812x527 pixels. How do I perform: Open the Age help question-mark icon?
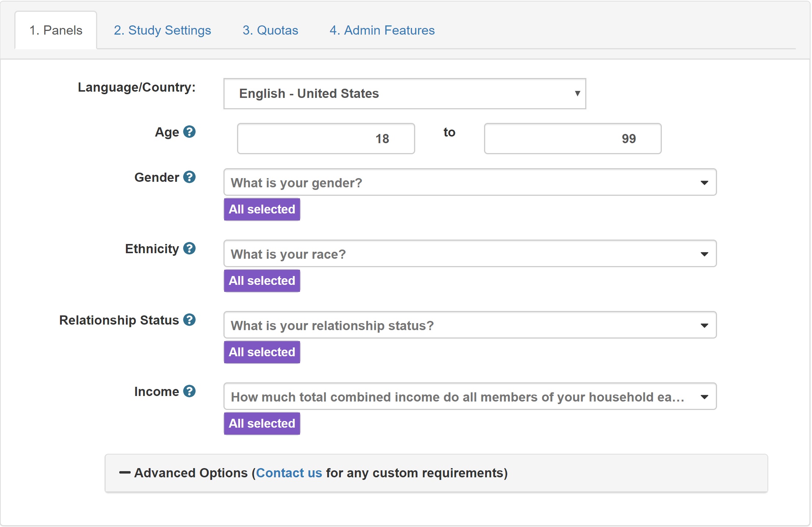pyautogui.click(x=189, y=131)
